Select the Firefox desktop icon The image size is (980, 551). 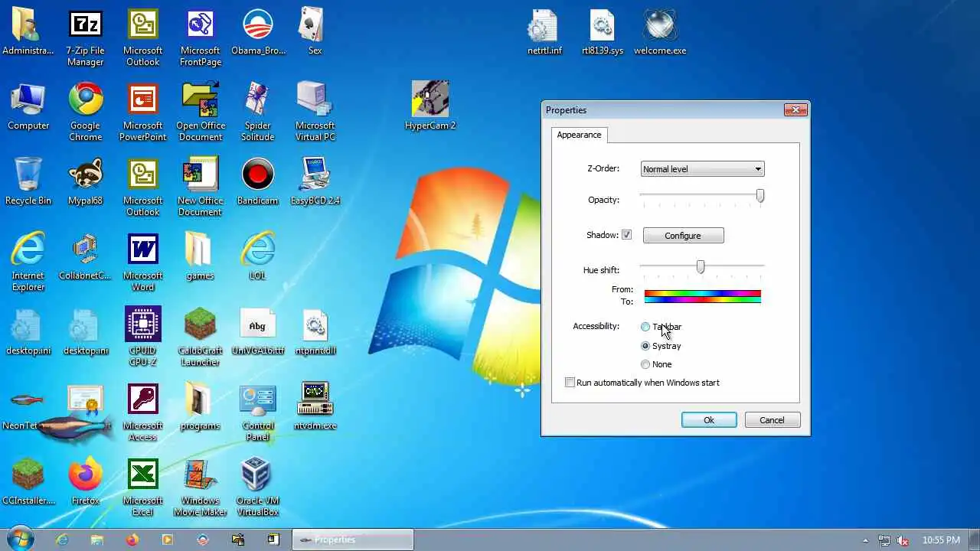(x=85, y=482)
